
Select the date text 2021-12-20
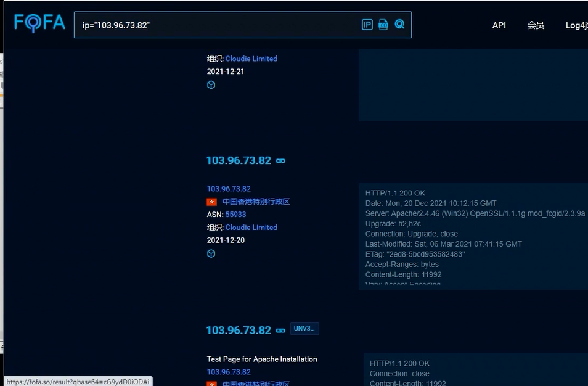click(226, 240)
